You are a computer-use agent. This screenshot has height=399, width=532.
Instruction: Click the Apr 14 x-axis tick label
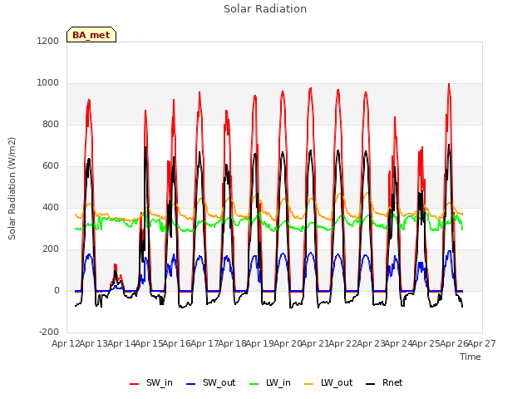tap(121, 343)
